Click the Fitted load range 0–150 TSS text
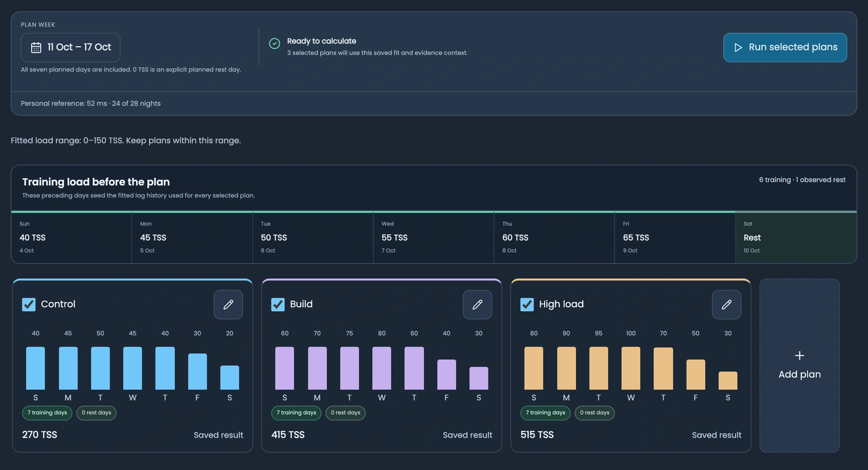Image resolution: width=868 pixels, height=470 pixels. (126, 140)
